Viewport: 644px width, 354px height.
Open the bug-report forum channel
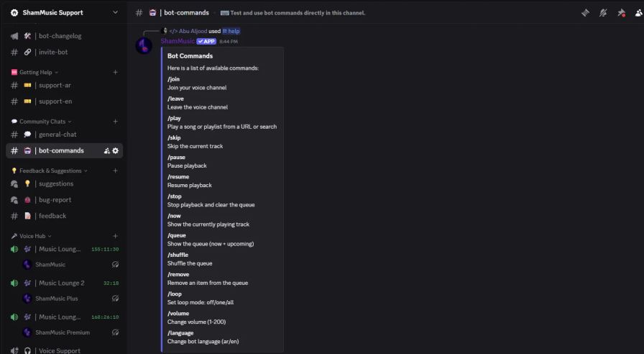click(55, 200)
